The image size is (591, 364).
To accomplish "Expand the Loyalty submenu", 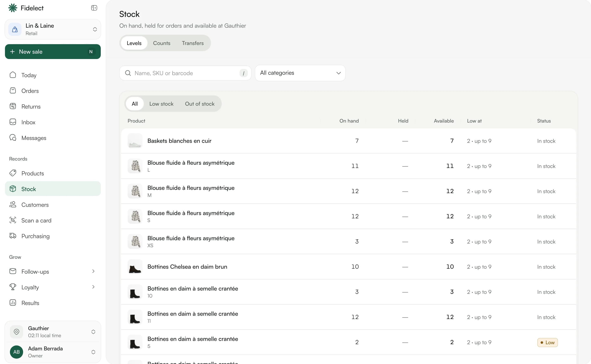I will point(93,287).
